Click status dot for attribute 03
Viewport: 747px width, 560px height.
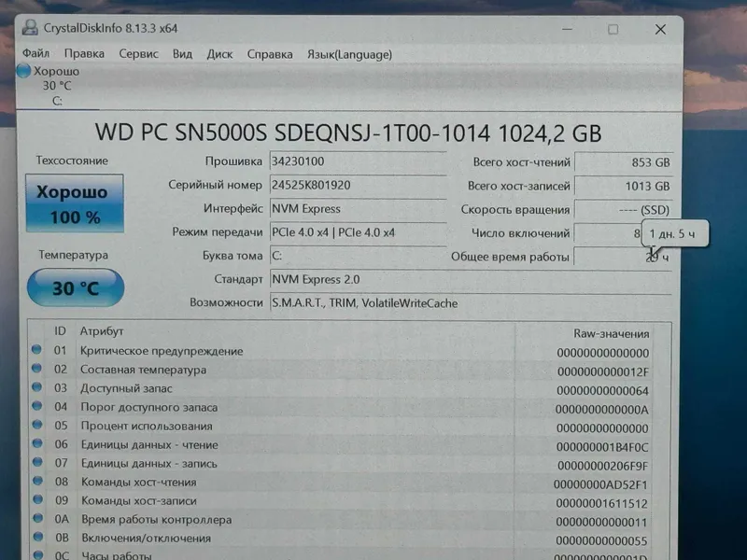click(36, 387)
